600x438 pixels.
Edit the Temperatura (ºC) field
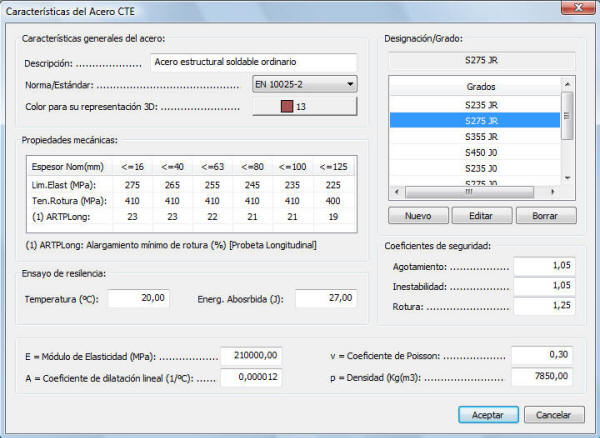(x=139, y=298)
